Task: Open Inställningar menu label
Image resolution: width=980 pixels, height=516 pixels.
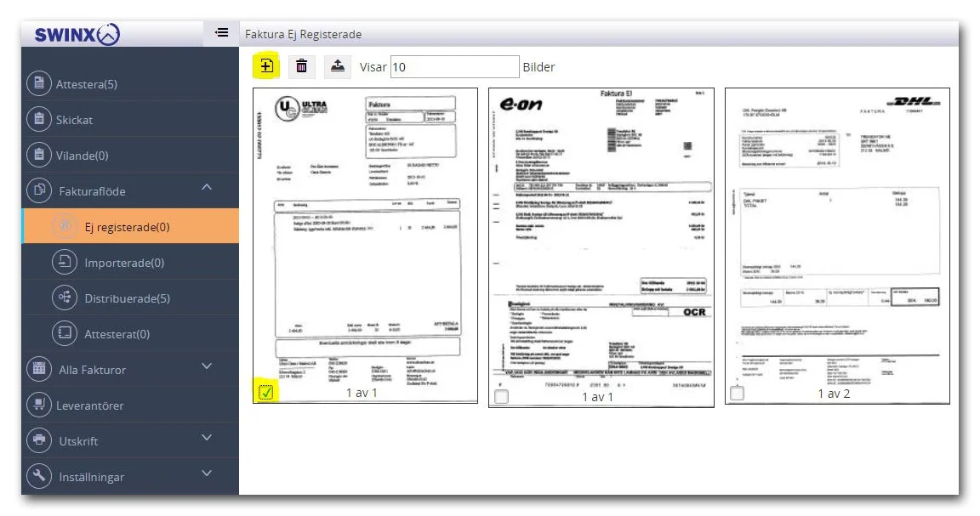Action: click(91, 477)
